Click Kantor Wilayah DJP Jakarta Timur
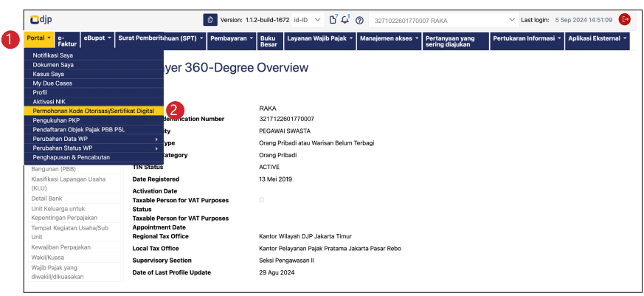The height and width of the screenshot is (296, 644). pos(305,236)
